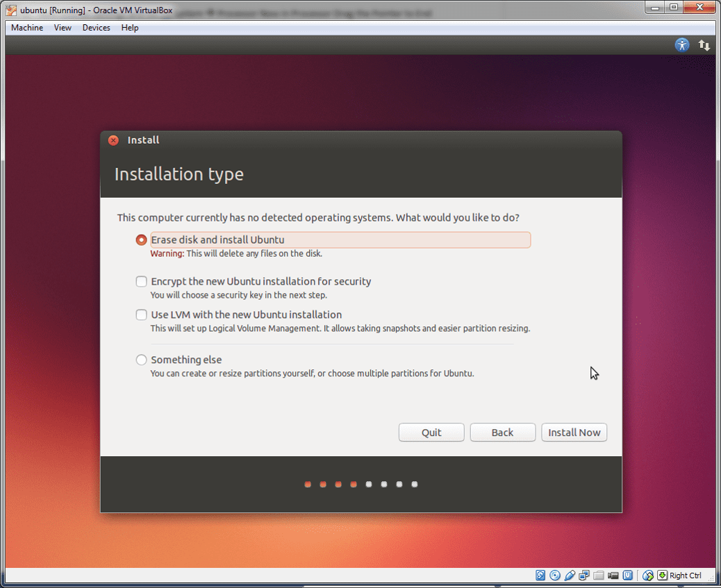Click the network adapters status icon

tap(584, 575)
